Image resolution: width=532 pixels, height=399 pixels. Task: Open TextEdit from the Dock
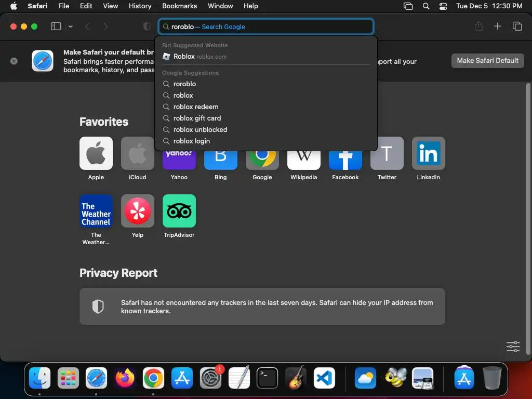click(239, 378)
